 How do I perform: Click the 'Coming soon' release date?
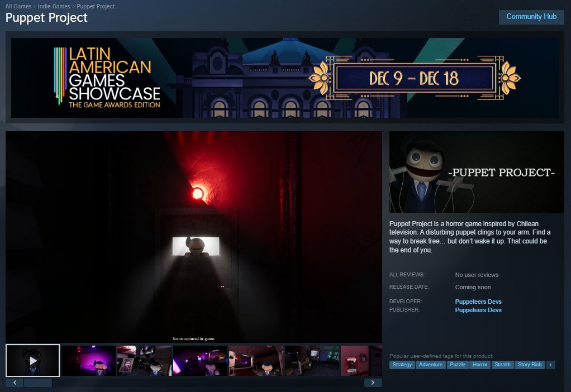tap(473, 287)
